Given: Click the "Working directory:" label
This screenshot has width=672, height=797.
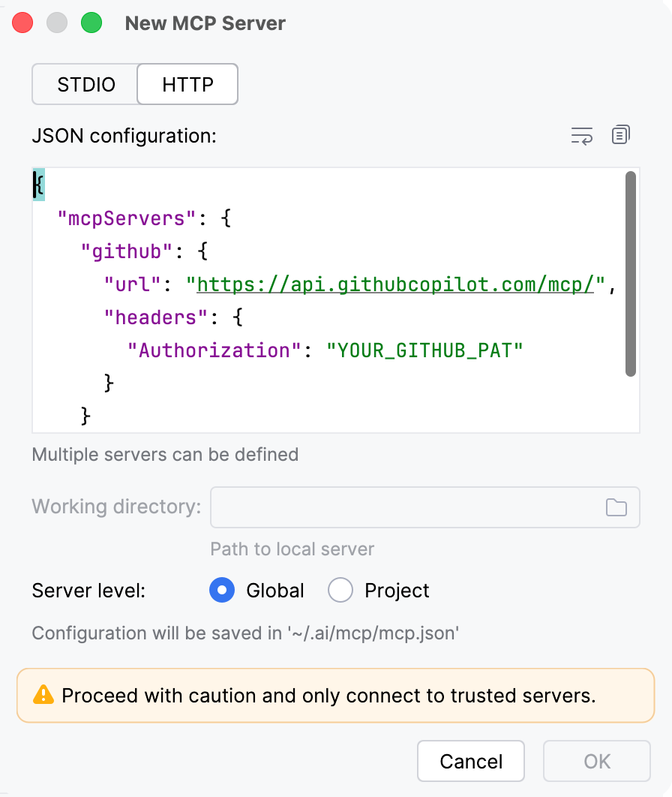Looking at the screenshot, I should click(x=116, y=507).
